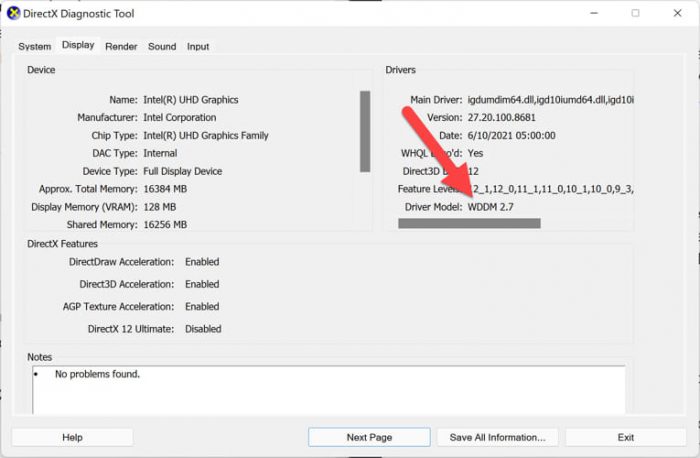
Task: Open the Input tab
Action: click(x=198, y=46)
